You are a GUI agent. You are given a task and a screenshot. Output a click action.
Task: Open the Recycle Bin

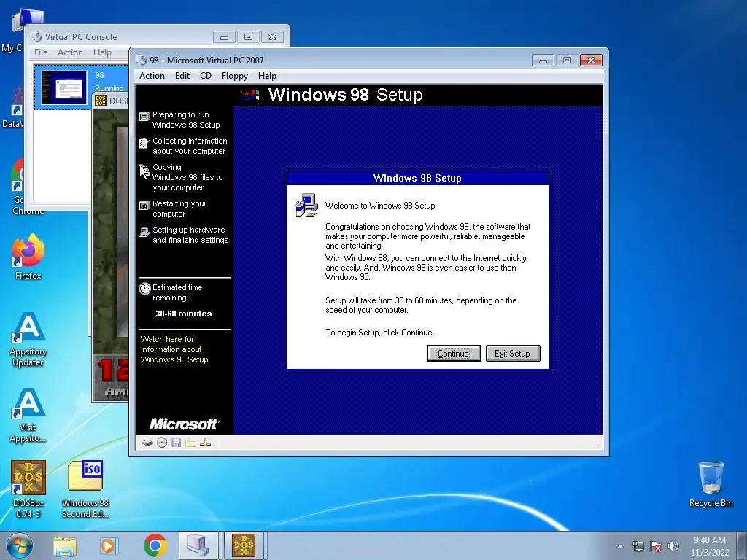point(711,484)
